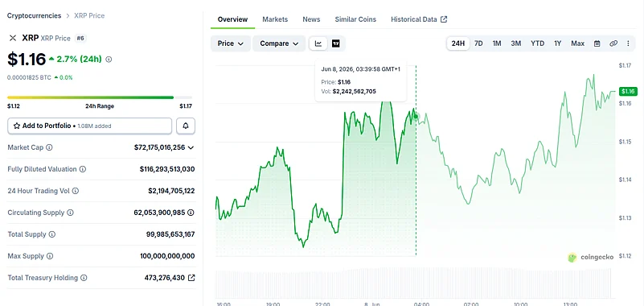Switch to the Markets tab
The width and height of the screenshot is (644, 306).
pyautogui.click(x=275, y=19)
